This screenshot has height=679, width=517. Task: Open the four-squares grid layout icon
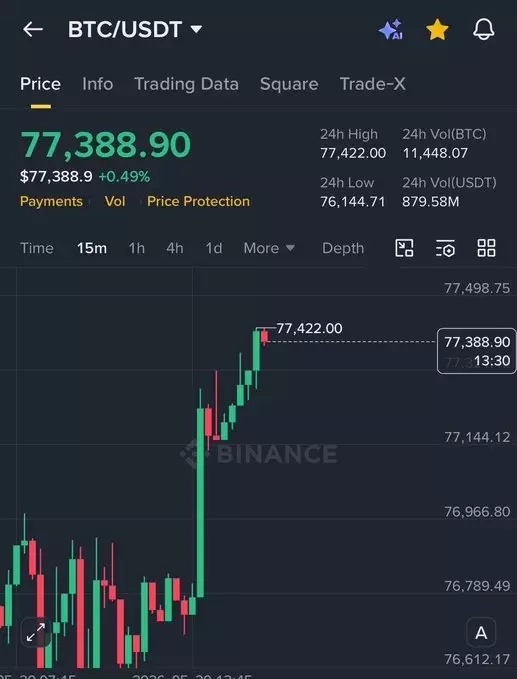(x=486, y=248)
